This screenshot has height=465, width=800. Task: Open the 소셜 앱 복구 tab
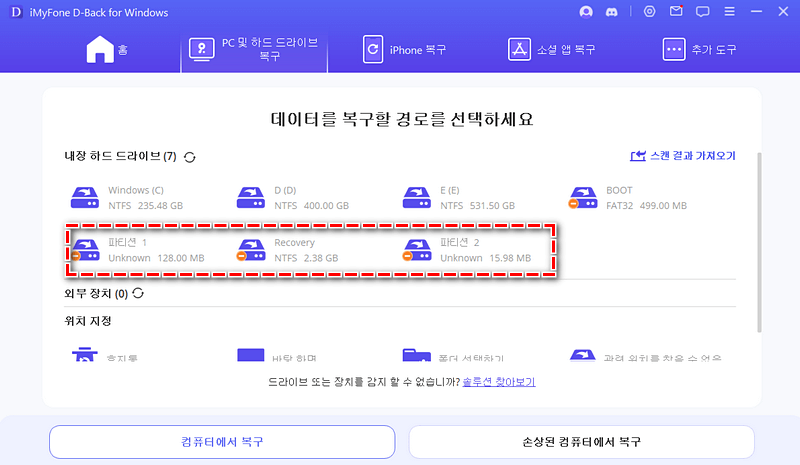click(552, 50)
